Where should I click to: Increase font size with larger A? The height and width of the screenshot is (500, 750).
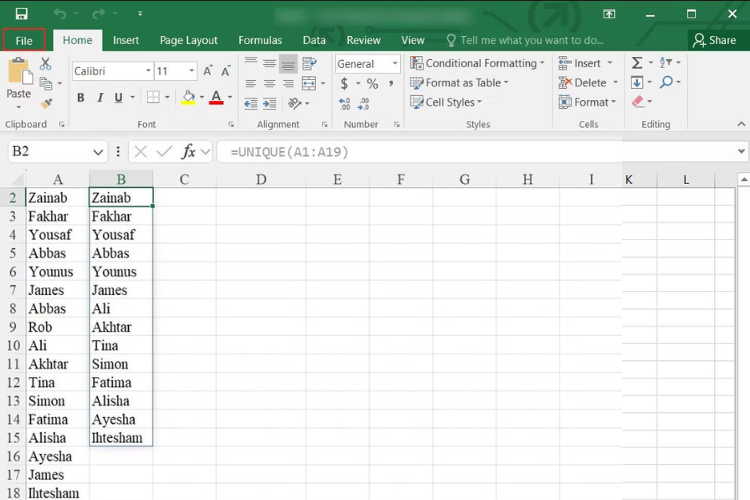click(x=208, y=71)
